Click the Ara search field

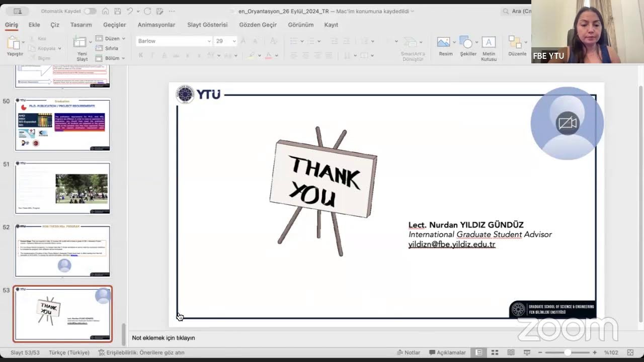(x=517, y=11)
